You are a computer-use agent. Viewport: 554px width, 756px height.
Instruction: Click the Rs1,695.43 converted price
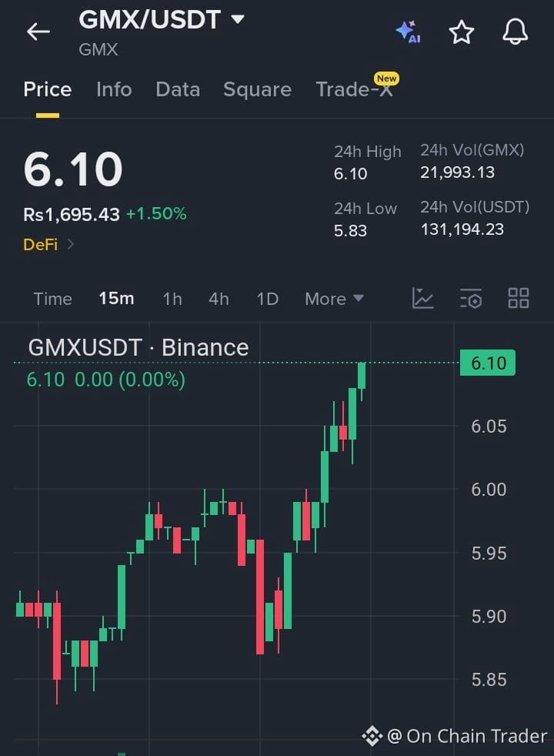point(72,214)
